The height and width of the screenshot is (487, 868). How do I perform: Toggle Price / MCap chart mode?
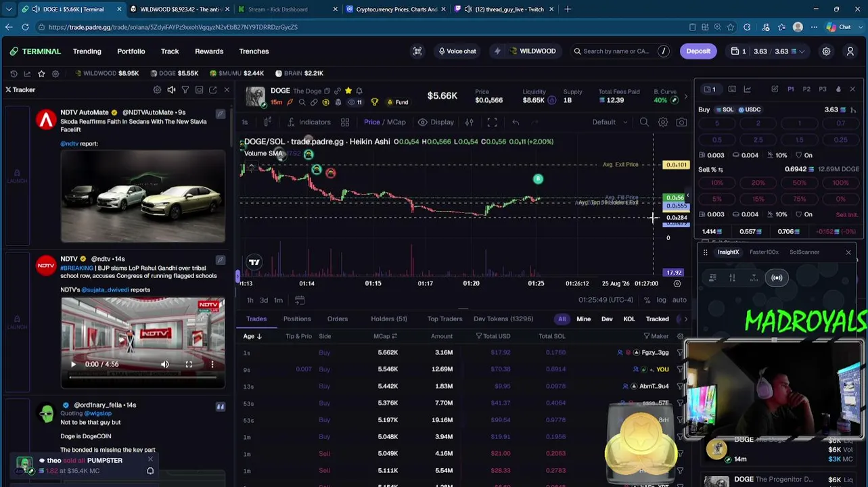pos(385,122)
